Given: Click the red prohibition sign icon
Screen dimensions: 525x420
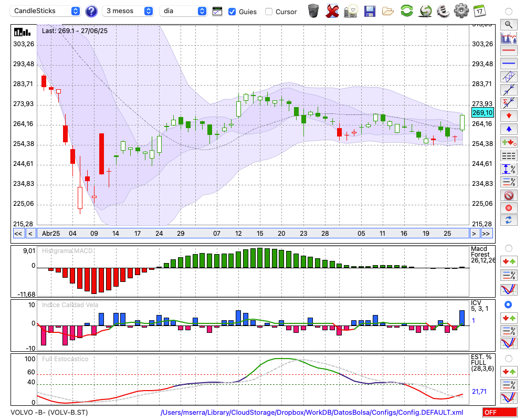Looking at the screenshot, I should click(x=509, y=195).
